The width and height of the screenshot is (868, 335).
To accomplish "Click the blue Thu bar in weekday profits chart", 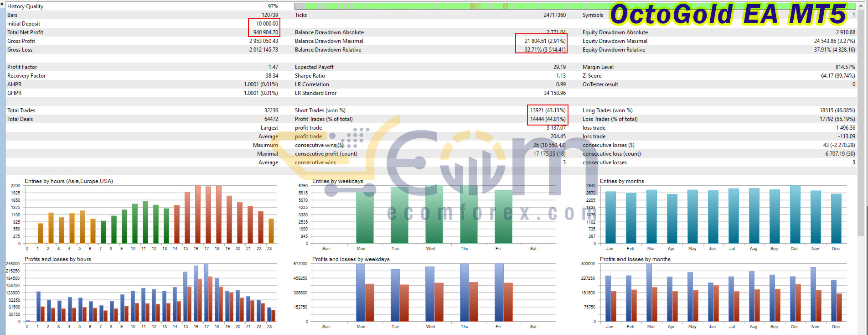I will pyautogui.click(x=465, y=293).
